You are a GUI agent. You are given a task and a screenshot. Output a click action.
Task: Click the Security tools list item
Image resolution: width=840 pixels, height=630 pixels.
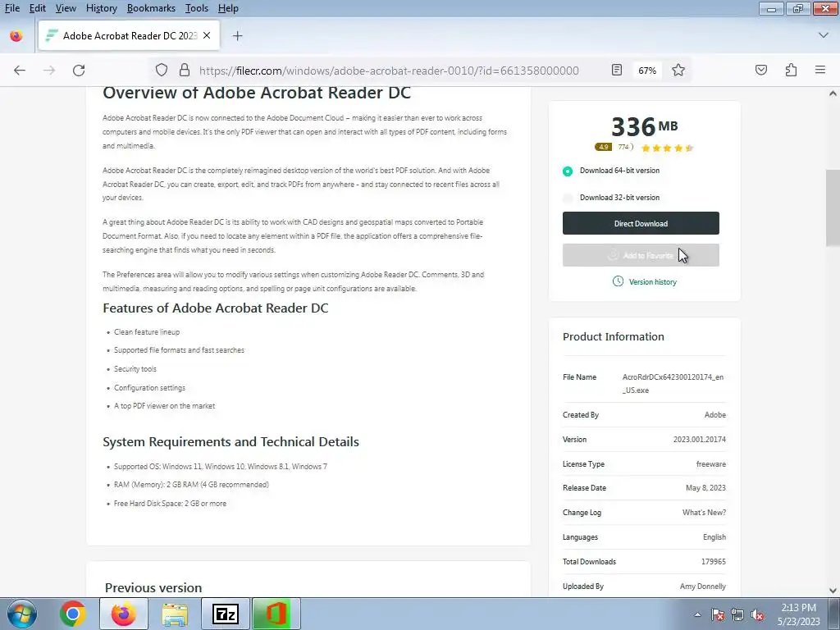click(x=135, y=369)
